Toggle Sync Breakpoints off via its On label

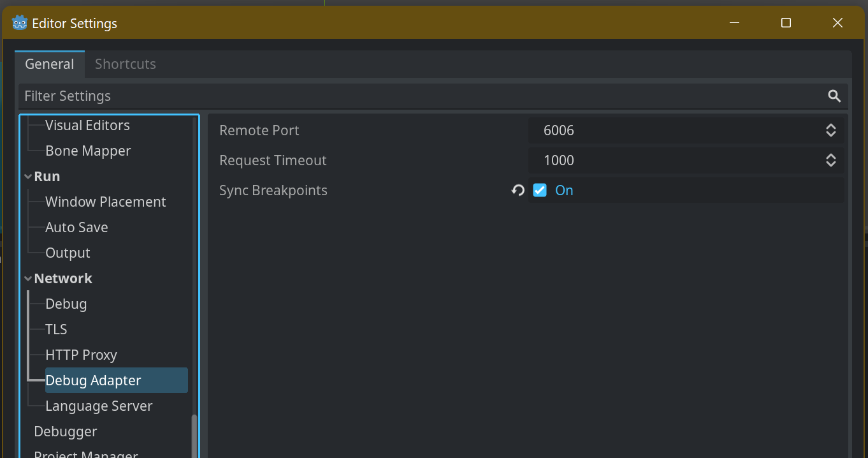tap(563, 189)
